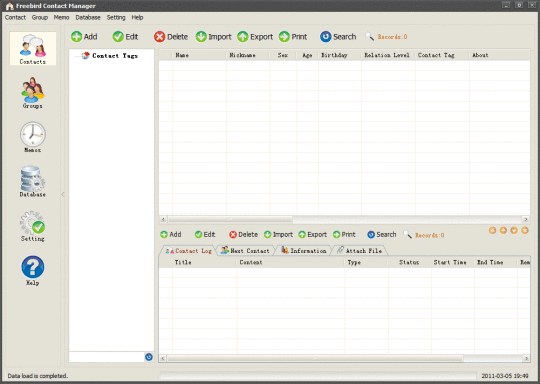Search contacts from top toolbar

point(338,37)
